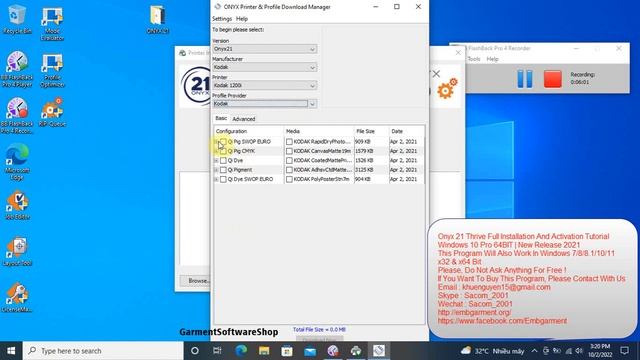The width and height of the screenshot is (640, 360).
Task: Expand the Qi Dye tree row
Action: (x=216, y=160)
